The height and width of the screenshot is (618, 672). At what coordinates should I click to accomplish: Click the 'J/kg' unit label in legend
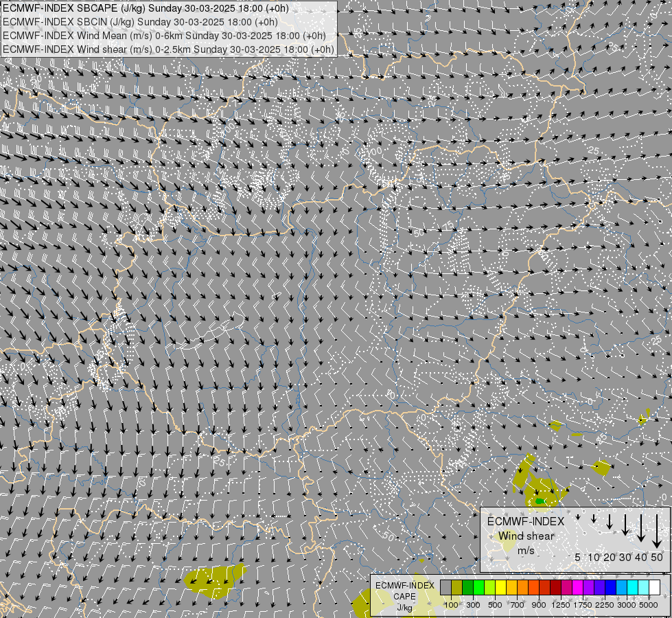click(404, 608)
